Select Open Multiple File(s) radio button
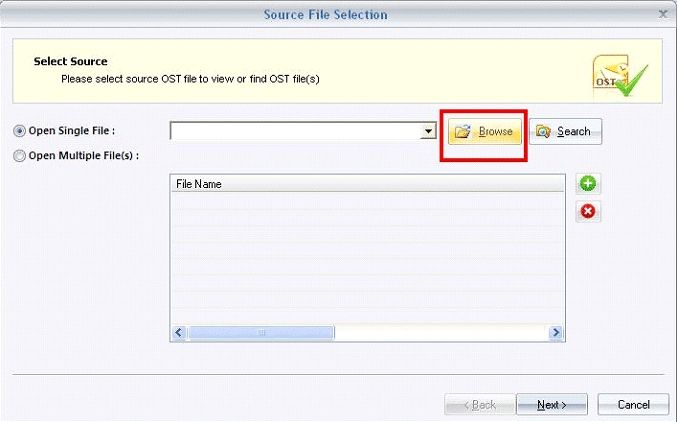This screenshot has width=679, height=422. [x=19, y=156]
